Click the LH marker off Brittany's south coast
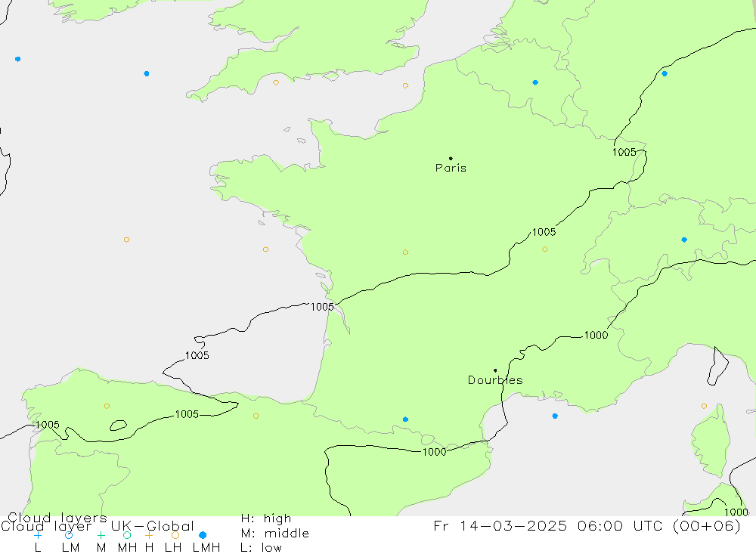The image size is (756, 554). (x=265, y=249)
